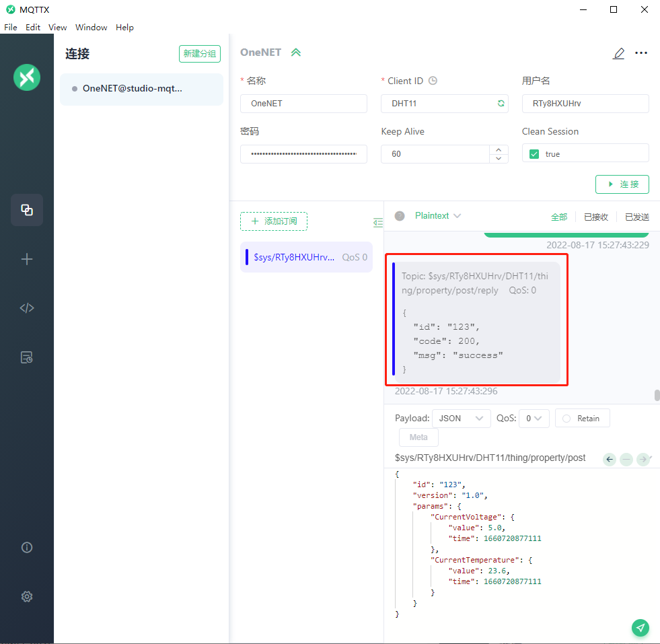The image size is (660, 644).
Task: Click the Keep Alive 60 input field
Action: click(435, 154)
